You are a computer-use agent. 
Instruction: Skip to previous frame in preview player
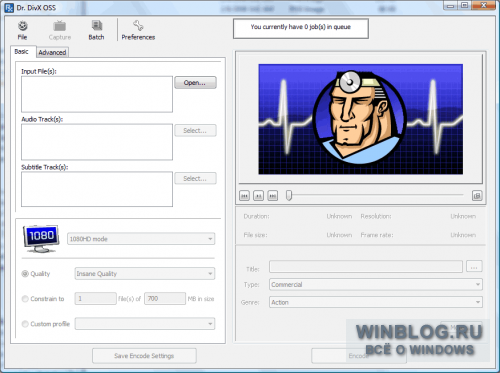point(244,196)
